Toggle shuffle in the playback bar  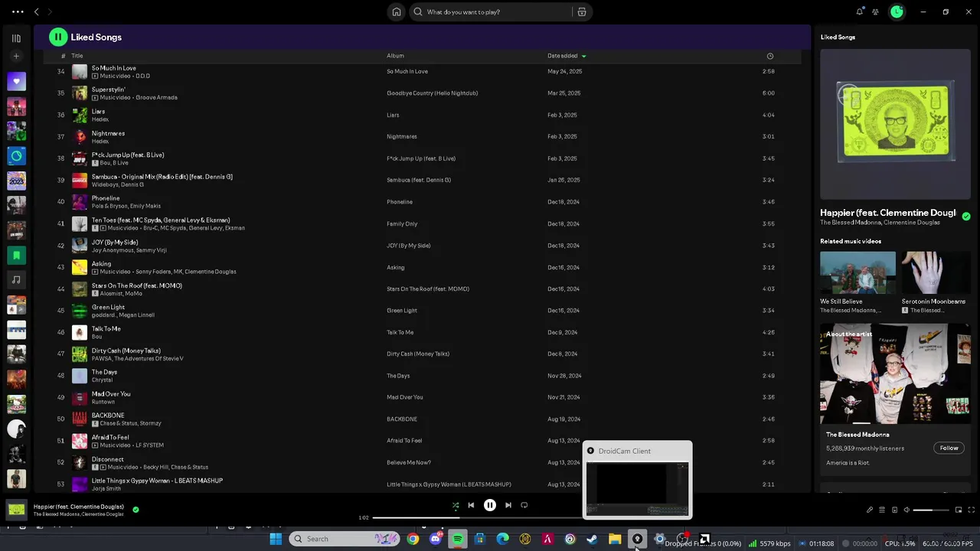coord(456,505)
